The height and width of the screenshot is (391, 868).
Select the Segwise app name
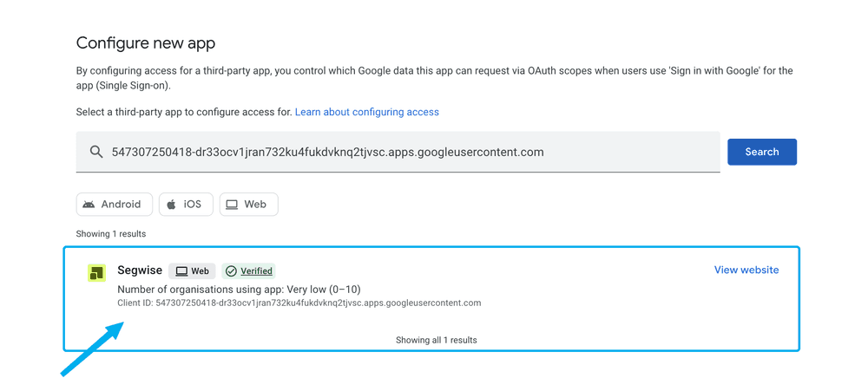pyautogui.click(x=140, y=270)
